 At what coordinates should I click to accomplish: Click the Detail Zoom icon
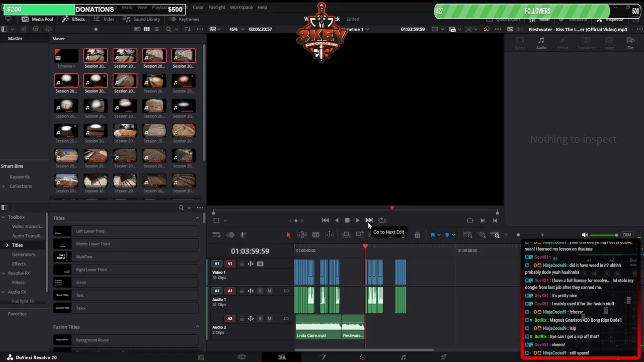pos(482,235)
